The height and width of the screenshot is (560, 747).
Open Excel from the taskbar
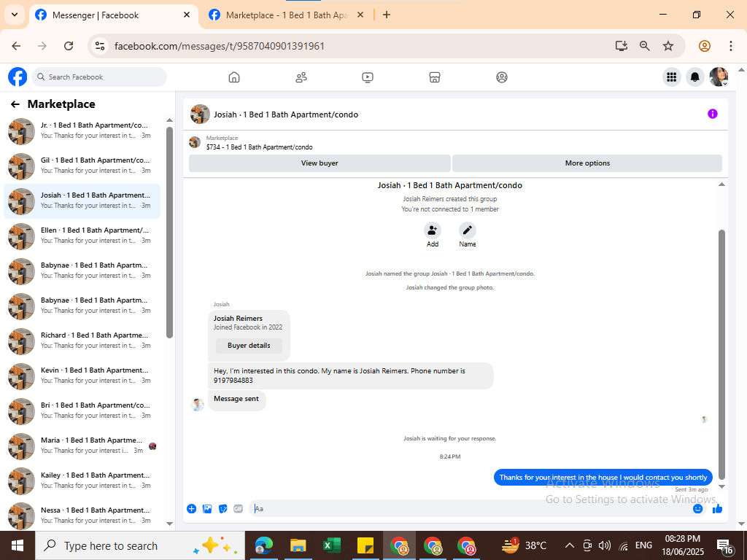(x=332, y=545)
